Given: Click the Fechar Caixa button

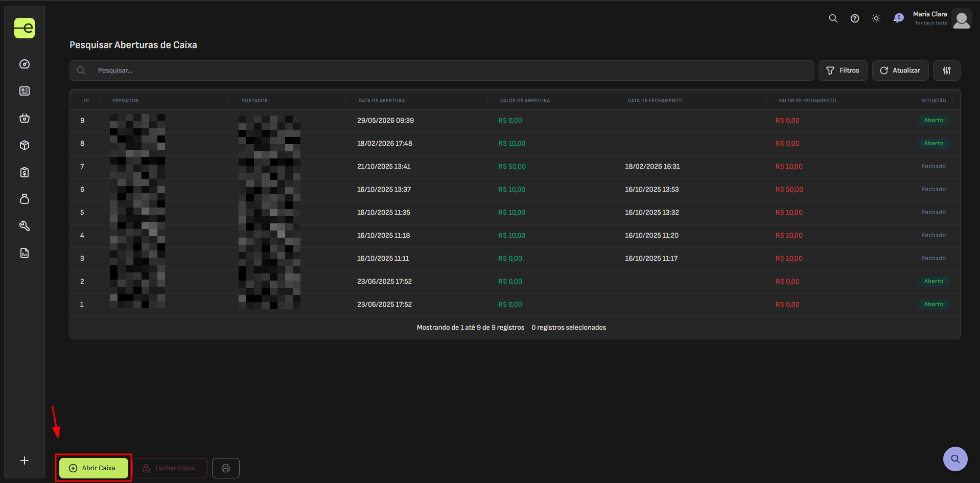Looking at the screenshot, I should click(170, 468).
